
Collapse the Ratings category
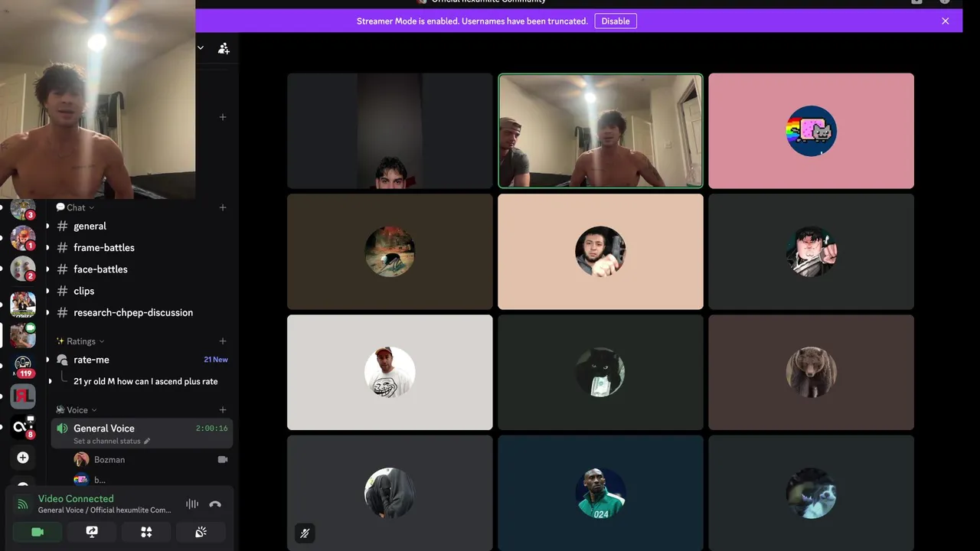click(80, 341)
